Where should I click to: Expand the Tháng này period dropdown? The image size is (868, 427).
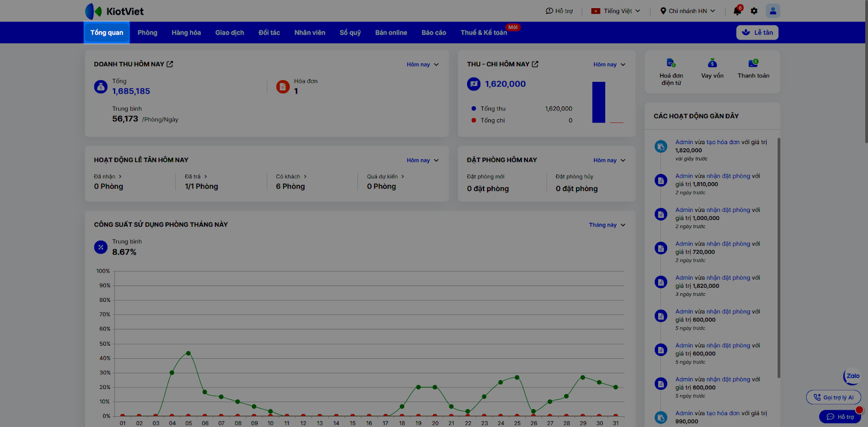point(607,225)
